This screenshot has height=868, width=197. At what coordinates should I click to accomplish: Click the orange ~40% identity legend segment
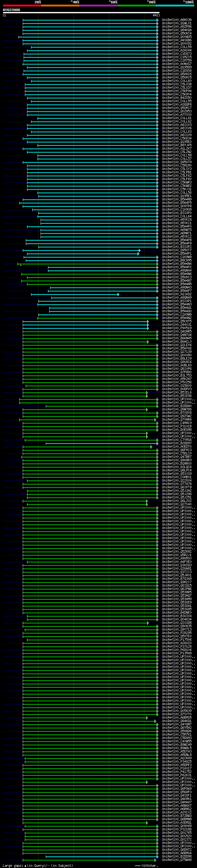click(60, 6)
